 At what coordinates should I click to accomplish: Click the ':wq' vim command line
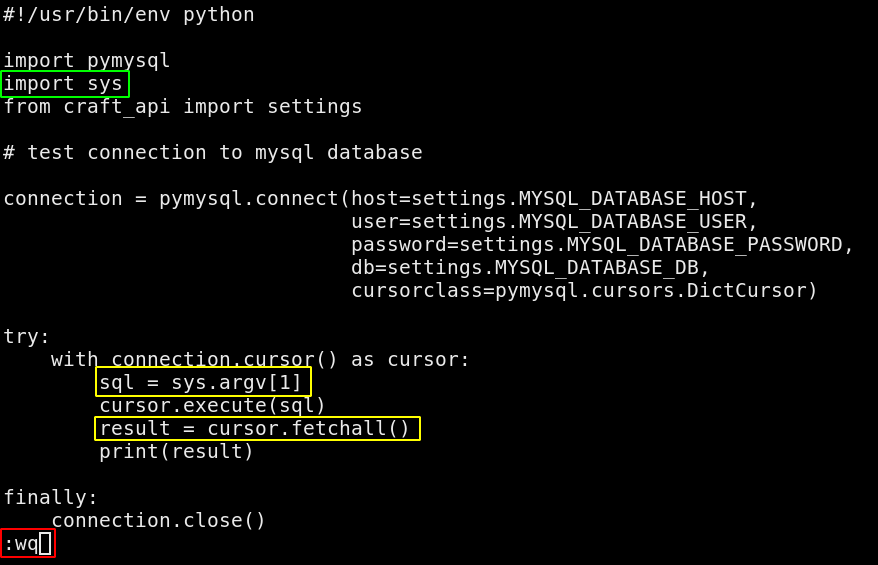pos(22,543)
